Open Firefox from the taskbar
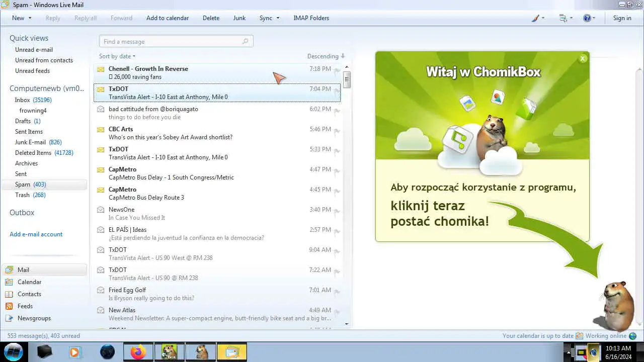The image size is (644, 362). (138, 352)
